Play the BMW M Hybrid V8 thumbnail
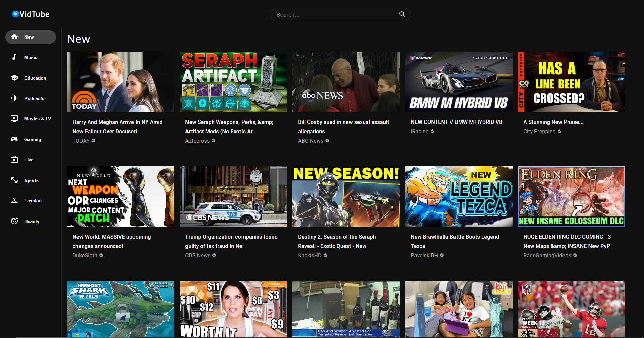 [459, 82]
